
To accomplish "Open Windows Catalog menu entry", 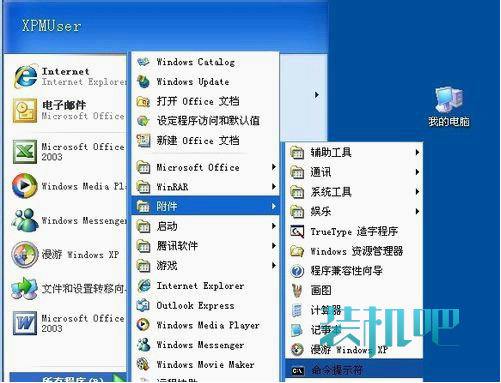I will (205, 62).
